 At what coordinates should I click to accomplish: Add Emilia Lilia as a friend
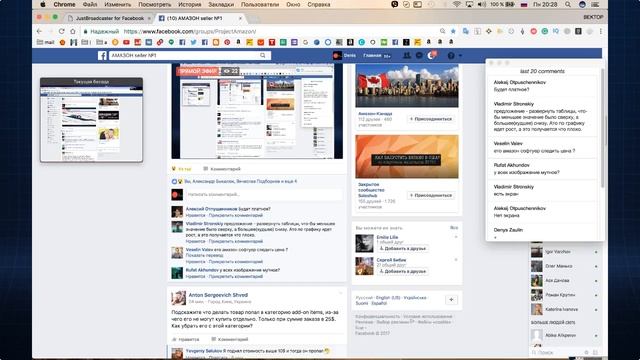click(x=402, y=248)
